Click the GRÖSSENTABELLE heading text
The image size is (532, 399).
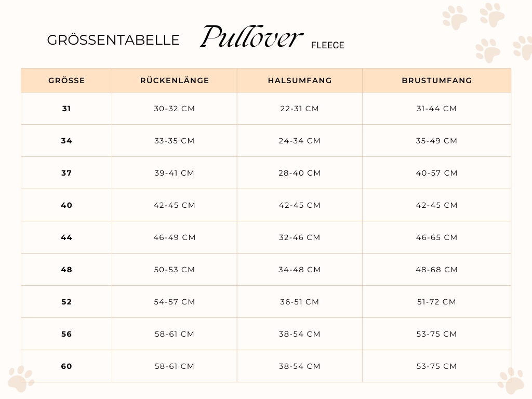point(113,40)
